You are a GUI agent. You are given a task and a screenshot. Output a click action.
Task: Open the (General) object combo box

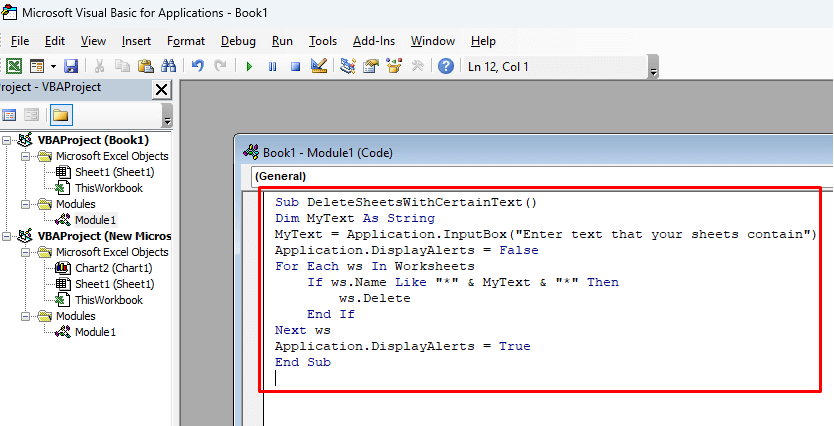542,176
